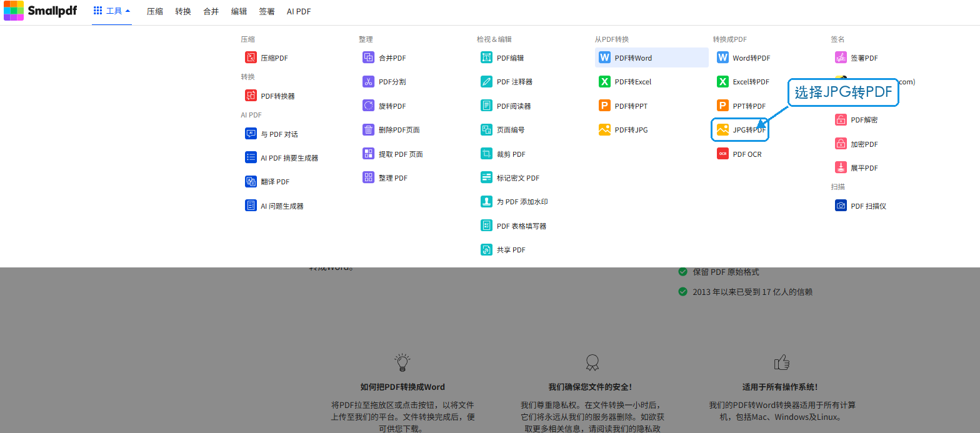This screenshot has height=433, width=980.
Task: Click the AI PDF 摘要生成器 icon
Action: [x=251, y=157]
